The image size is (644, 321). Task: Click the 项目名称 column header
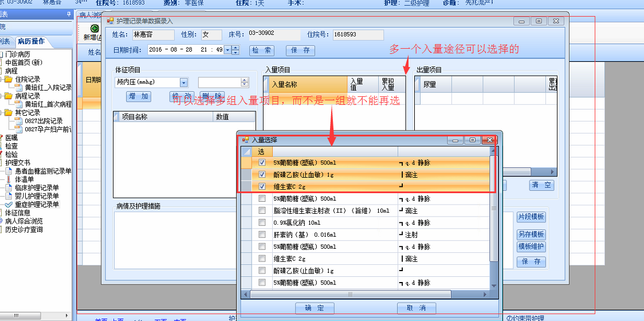pos(166,117)
